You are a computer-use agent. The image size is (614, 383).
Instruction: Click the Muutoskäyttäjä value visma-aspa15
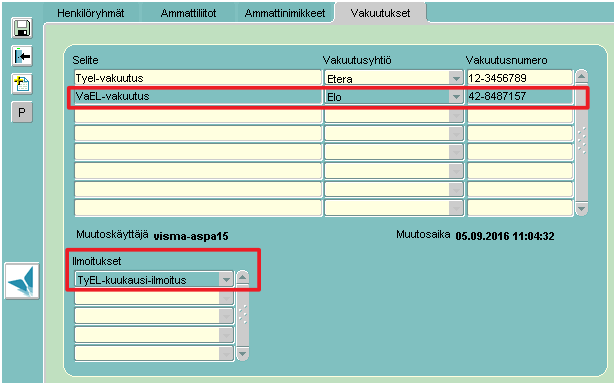[191, 237]
